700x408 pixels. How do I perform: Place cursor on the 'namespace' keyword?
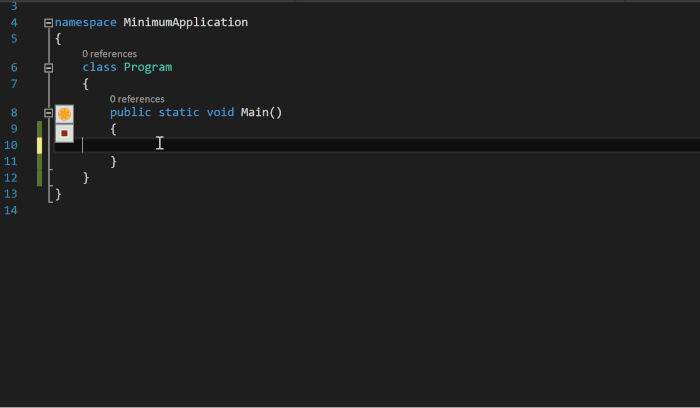click(x=86, y=22)
